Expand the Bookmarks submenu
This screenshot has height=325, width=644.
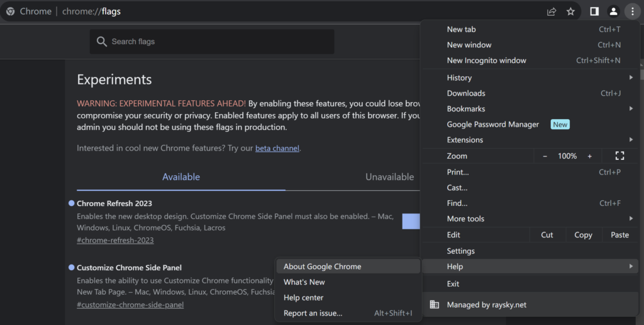coord(528,109)
